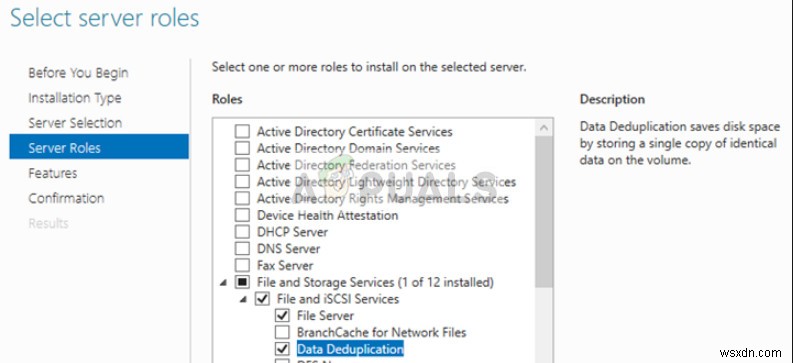Image resolution: width=793 pixels, height=363 pixels.
Task: Select Active Directory Federation Services label
Action: tap(356, 165)
